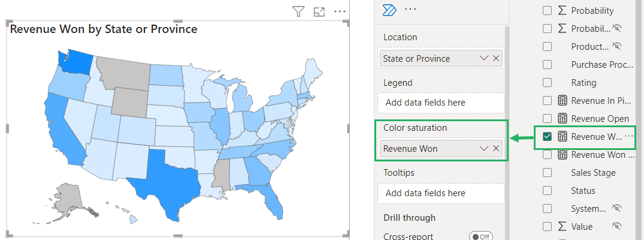Click Legend's Add data fields here box

pos(441,103)
